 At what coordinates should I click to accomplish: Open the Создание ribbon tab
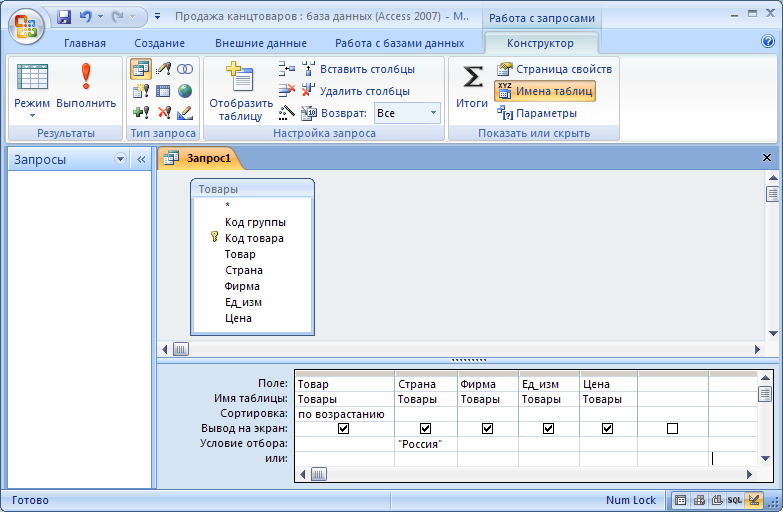[x=159, y=43]
